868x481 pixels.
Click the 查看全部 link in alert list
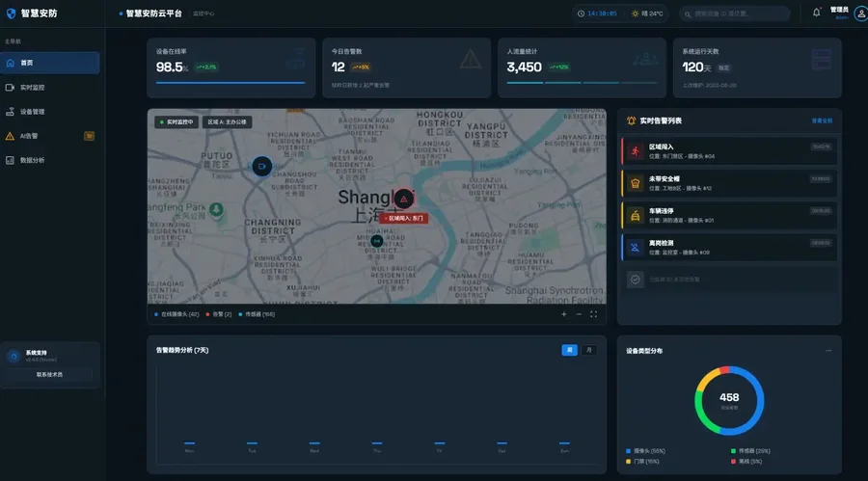(x=821, y=120)
